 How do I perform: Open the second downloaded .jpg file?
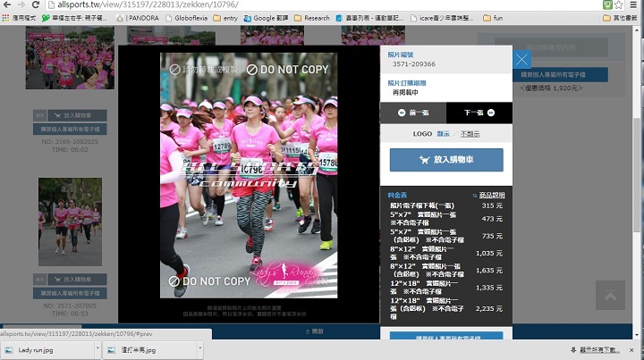pyautogui.click(x=150, y=350)
